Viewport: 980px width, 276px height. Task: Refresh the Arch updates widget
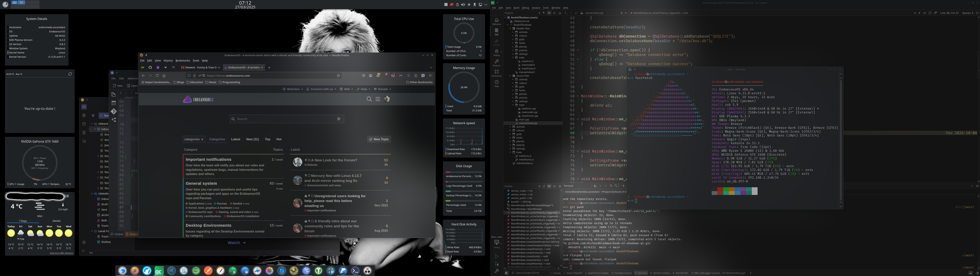point(70,74)
